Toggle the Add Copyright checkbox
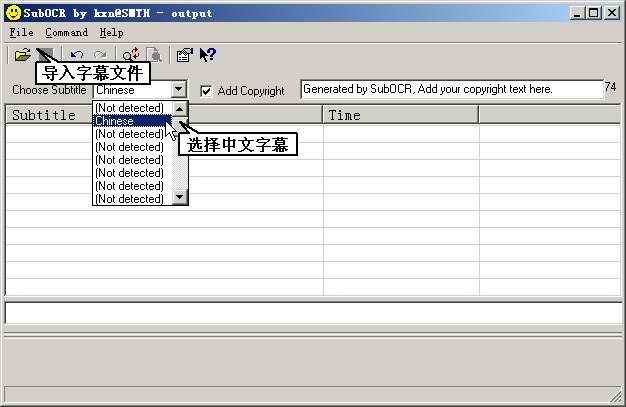626x407 pixels. click(x=207, y=90)
